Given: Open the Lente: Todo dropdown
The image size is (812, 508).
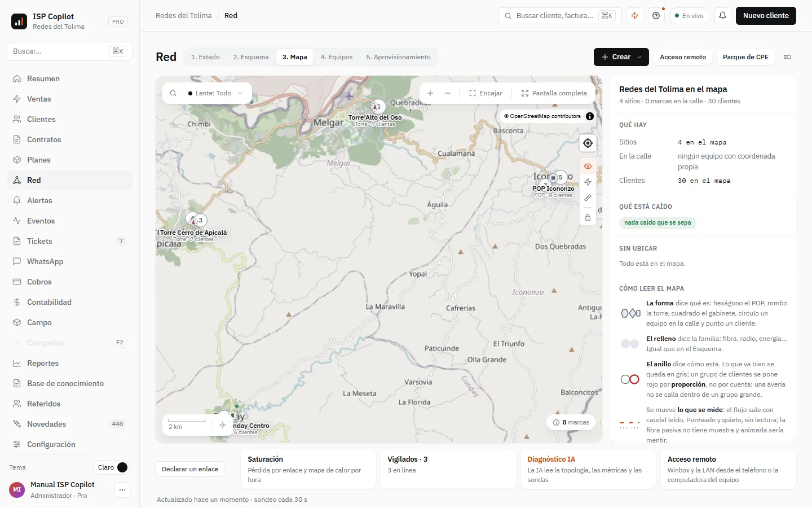Looking at the screenshot, I should (x=215, y=93).
